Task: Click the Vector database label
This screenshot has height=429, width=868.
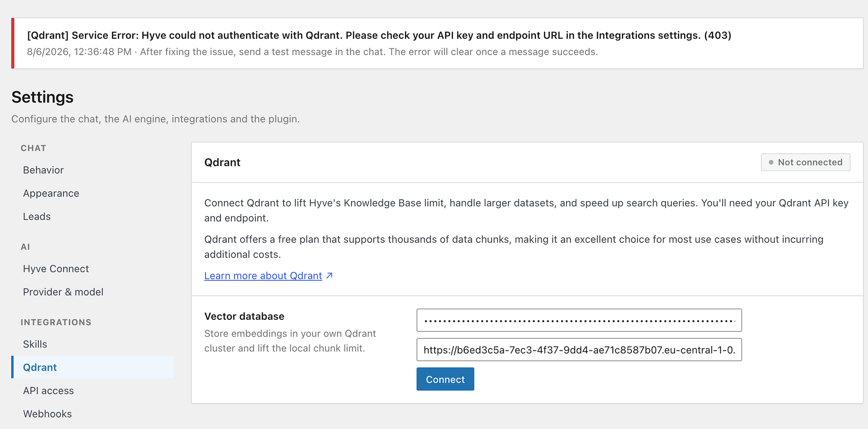Action: point(244,317)
